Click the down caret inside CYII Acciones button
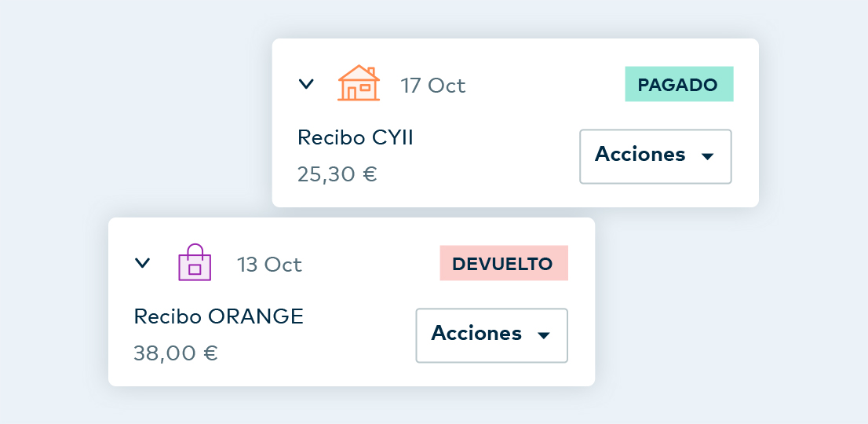This screenshot has width=868, height=424. tap(707, 156)
